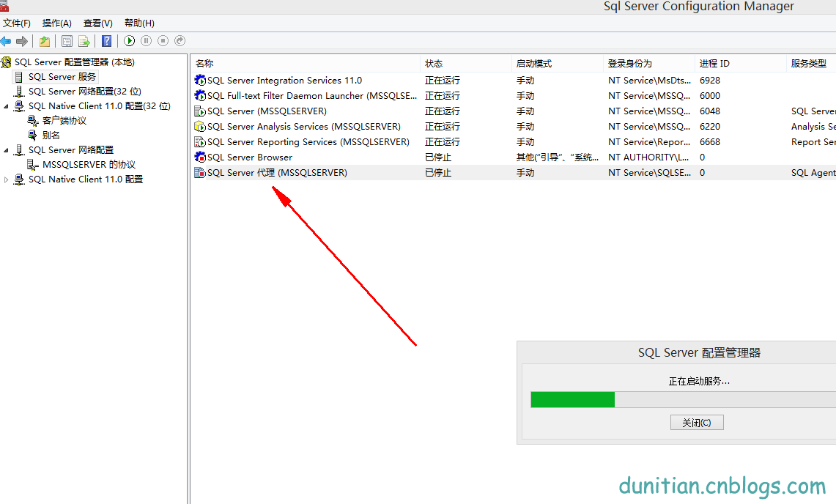Restart the service with the restart icon

pos(180,40)
